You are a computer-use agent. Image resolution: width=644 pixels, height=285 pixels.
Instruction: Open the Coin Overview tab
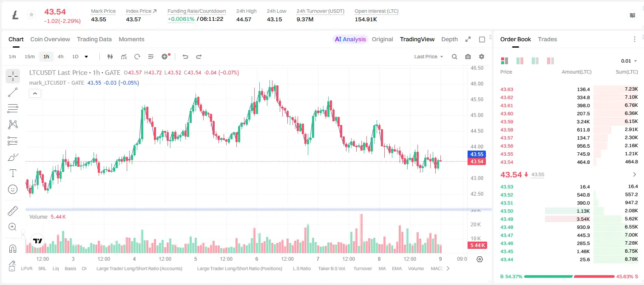pos(50,39)
